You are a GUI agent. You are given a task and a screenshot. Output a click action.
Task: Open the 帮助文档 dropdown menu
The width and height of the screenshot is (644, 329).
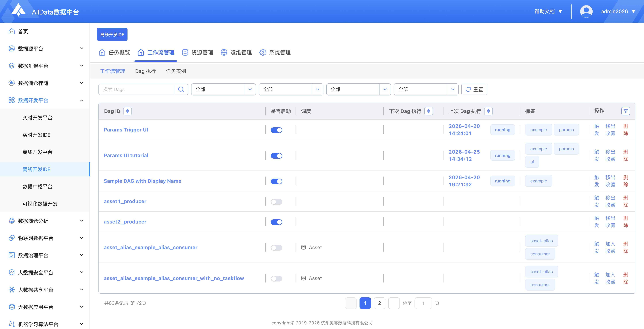click(x=548, y=11)
